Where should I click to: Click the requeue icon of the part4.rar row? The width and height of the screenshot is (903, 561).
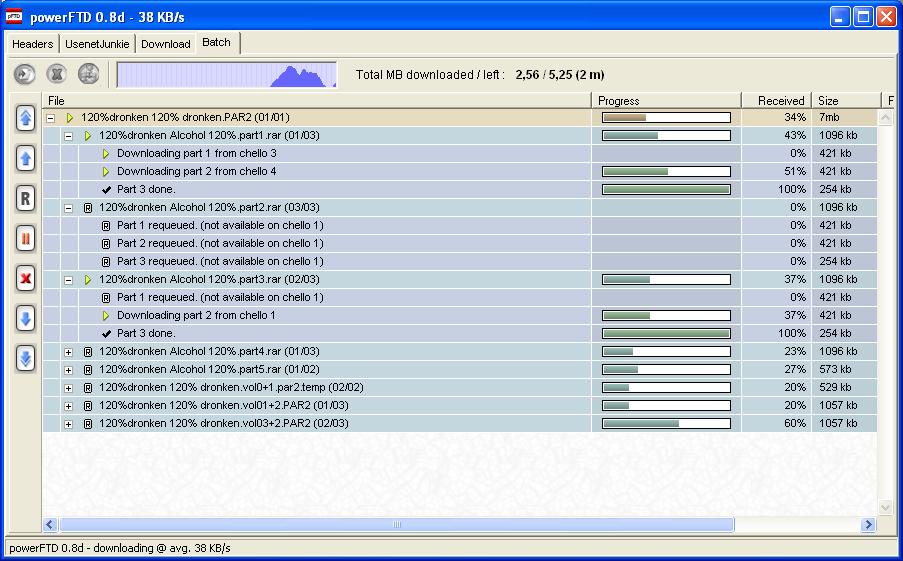tap(88, 352)
